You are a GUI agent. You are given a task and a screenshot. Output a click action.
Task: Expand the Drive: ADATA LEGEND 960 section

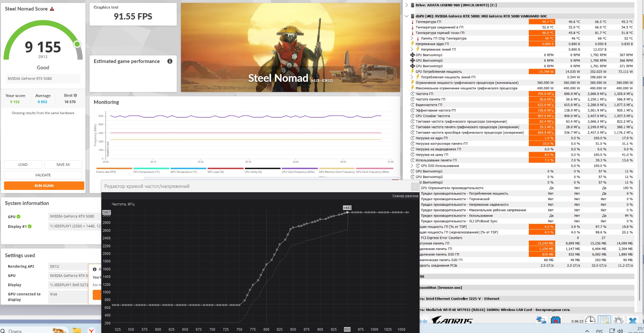click(x=406, y=5)
